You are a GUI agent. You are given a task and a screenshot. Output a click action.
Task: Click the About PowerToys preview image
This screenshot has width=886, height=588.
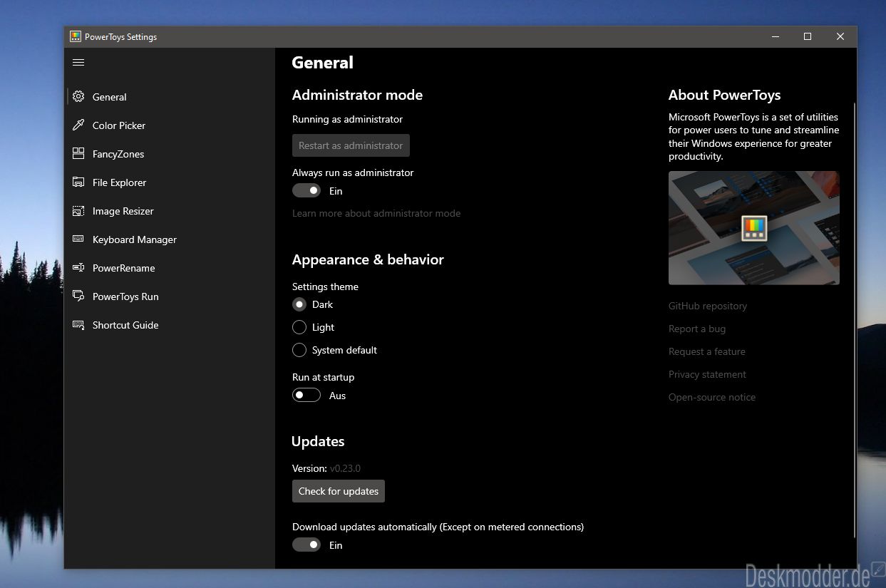[754, 228]
